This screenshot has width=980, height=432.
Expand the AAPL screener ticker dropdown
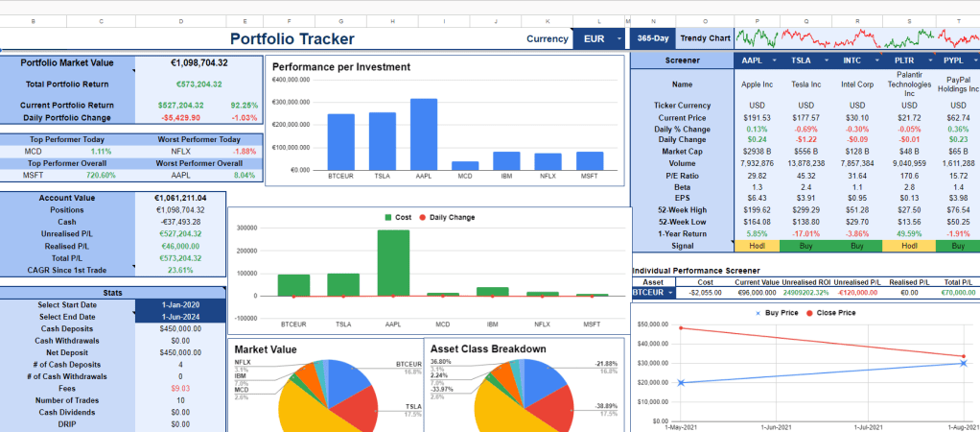point(773,60)
